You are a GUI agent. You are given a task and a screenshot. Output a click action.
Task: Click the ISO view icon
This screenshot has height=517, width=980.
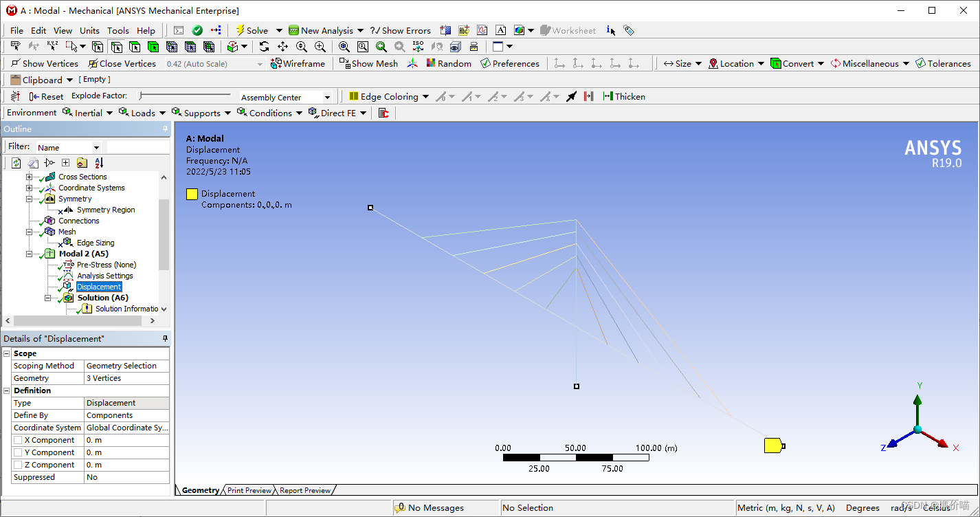pos(418,47)
